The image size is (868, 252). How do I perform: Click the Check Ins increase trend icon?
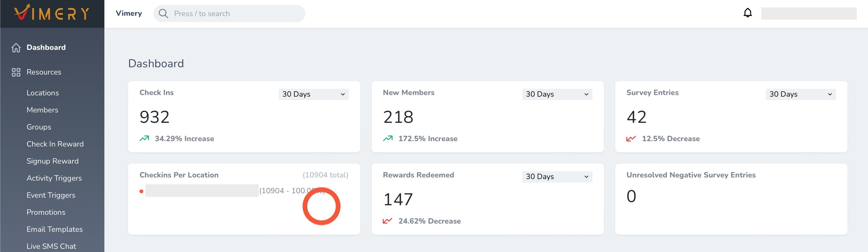click(144, 138)
